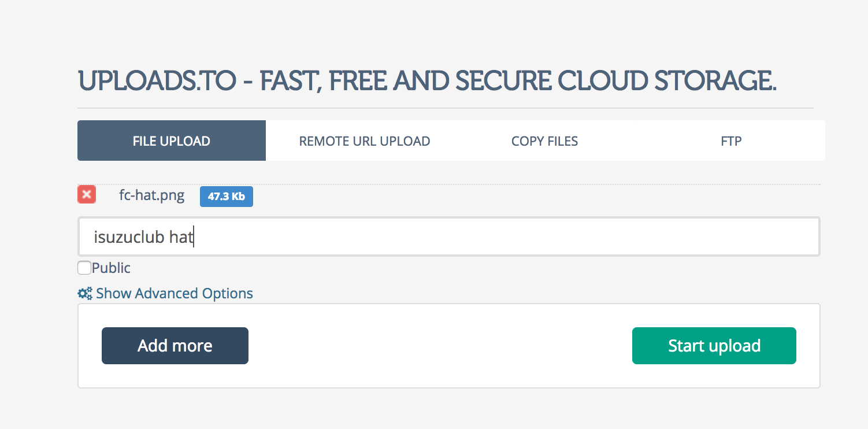Click empty space between Add more and Start upload
This screenshot has width=868, height=429.
(440, 346)
